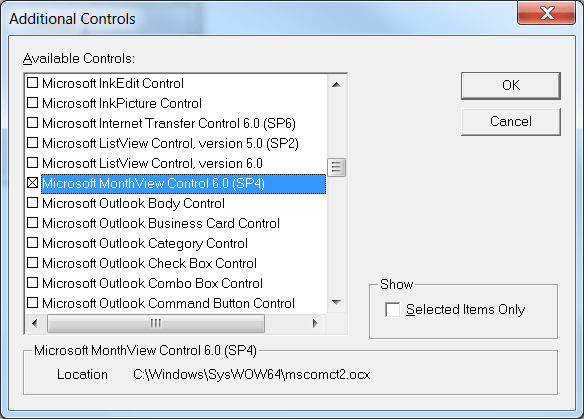Image resolution: width=584 pixels, height=419 pixels.
Task: Select Microsoft Outlook Combo Box Control entry
Action: (152, 283)
